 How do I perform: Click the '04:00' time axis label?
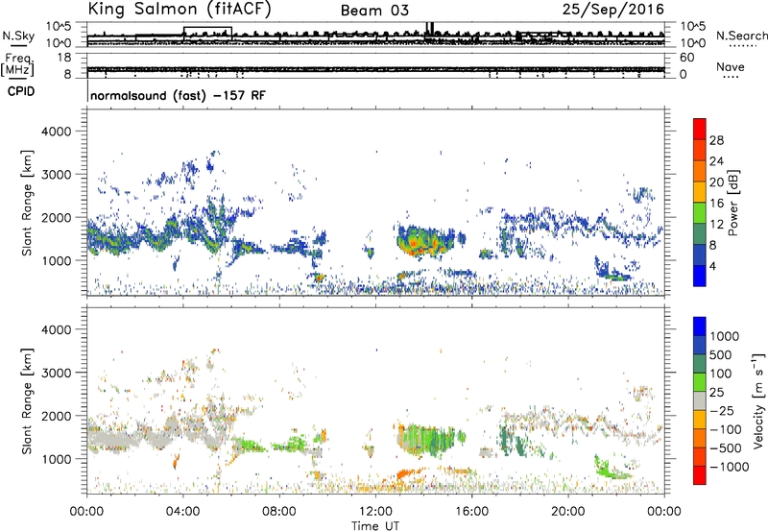tap(183, 512)
